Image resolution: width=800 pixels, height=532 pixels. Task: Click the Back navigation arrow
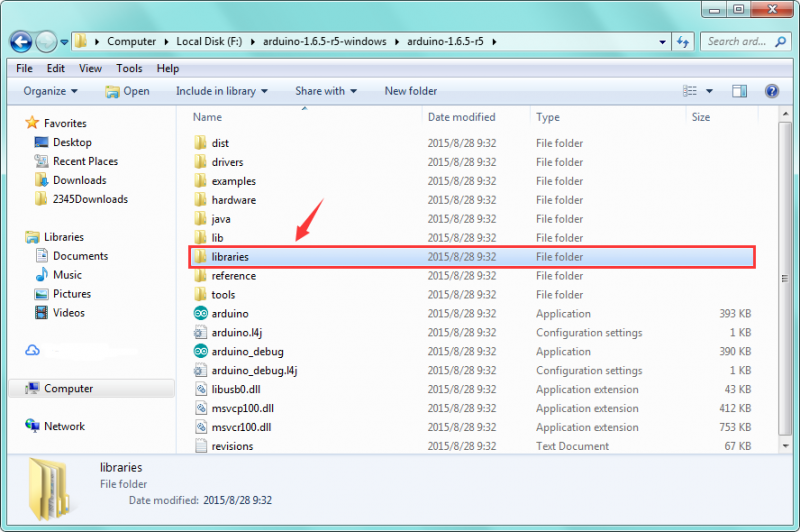(21, 42)
